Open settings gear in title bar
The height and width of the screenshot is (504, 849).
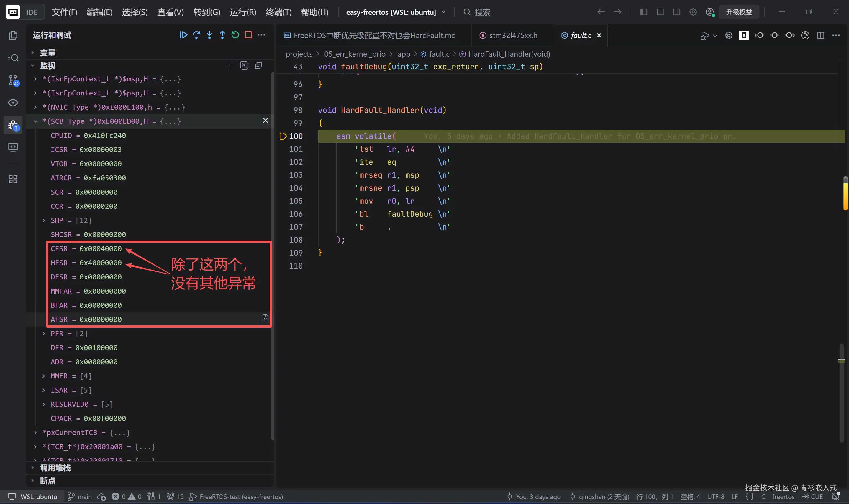point(693,12)
